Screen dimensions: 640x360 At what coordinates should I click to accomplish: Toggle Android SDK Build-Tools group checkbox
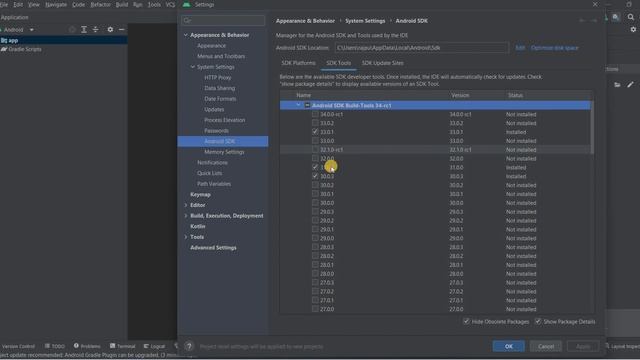pyautogui.click(x=307, y=105)
